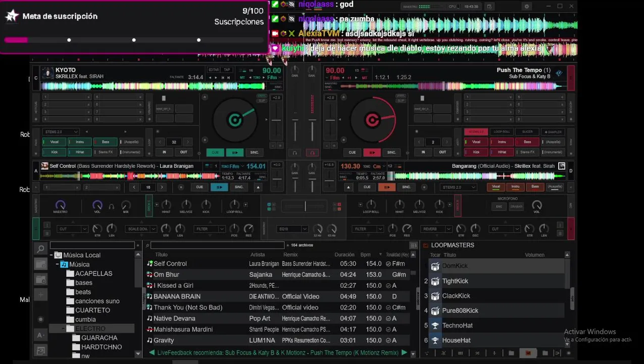Open the browser options icon beside the file count

(x=413, y=246)
